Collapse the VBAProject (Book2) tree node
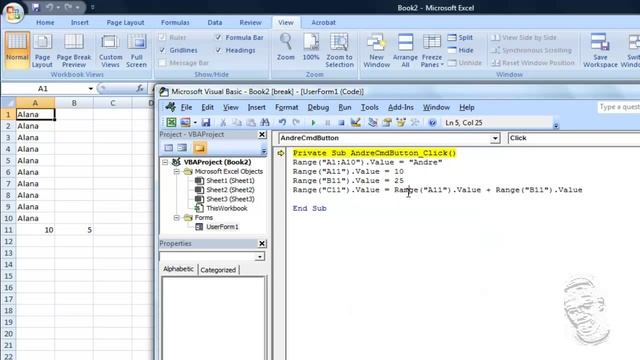Screen dimensions: 640x360 (165, 162)
